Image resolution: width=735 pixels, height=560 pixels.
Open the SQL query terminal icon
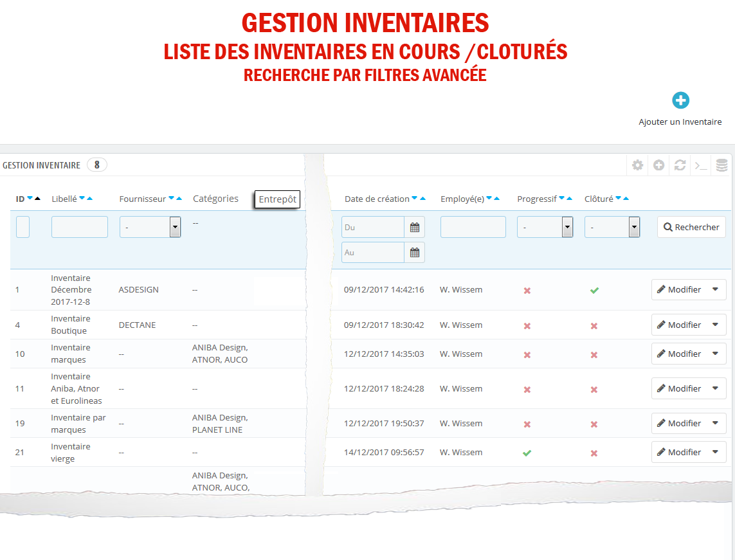point(701,165)
